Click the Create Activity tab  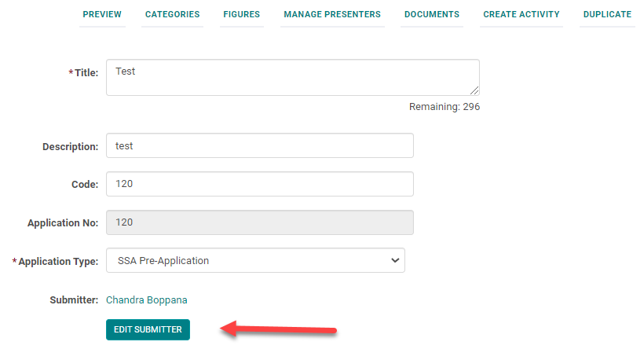(x=521, y=14)
